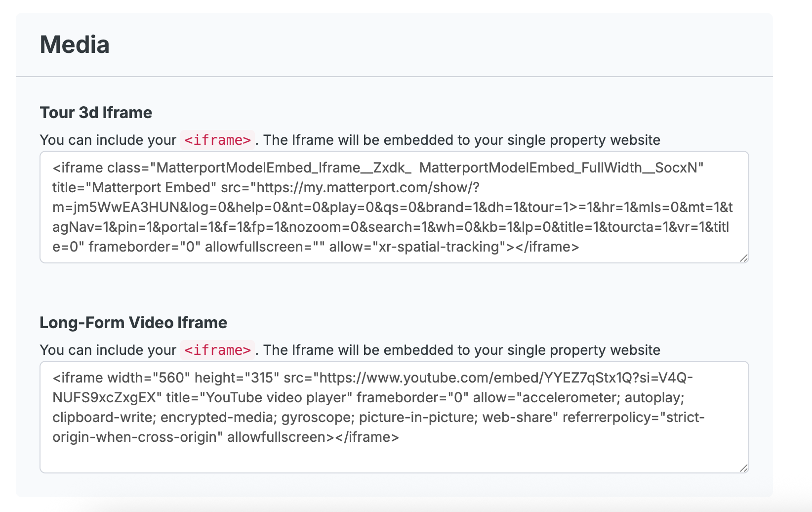Image resolution: width=812 pixels, height=512 pixels.
Task: Grab the Tour 3d Iframe textarea resize handle
Action: point(744,258)
